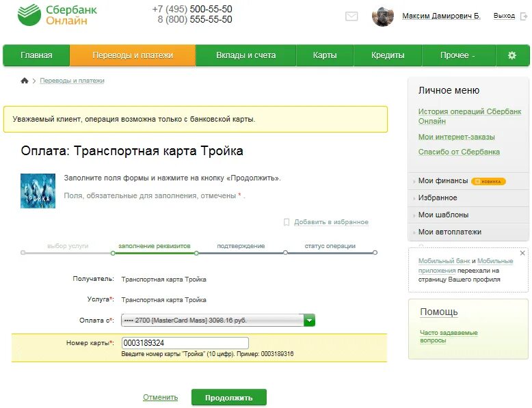Viewport: 532px width, 408px height.
Task: Click the Продолжить button
Action: pos(228,398)
